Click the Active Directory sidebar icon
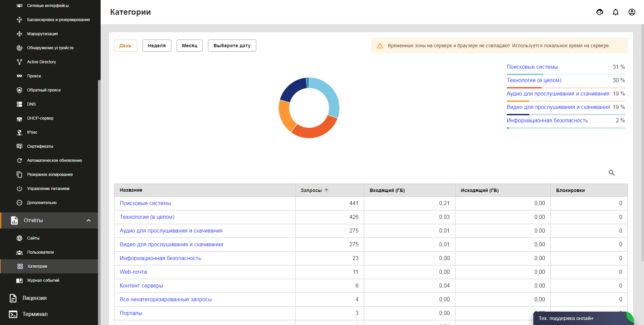Viewport: 644px width, 325px height. [x=19, y=62]
